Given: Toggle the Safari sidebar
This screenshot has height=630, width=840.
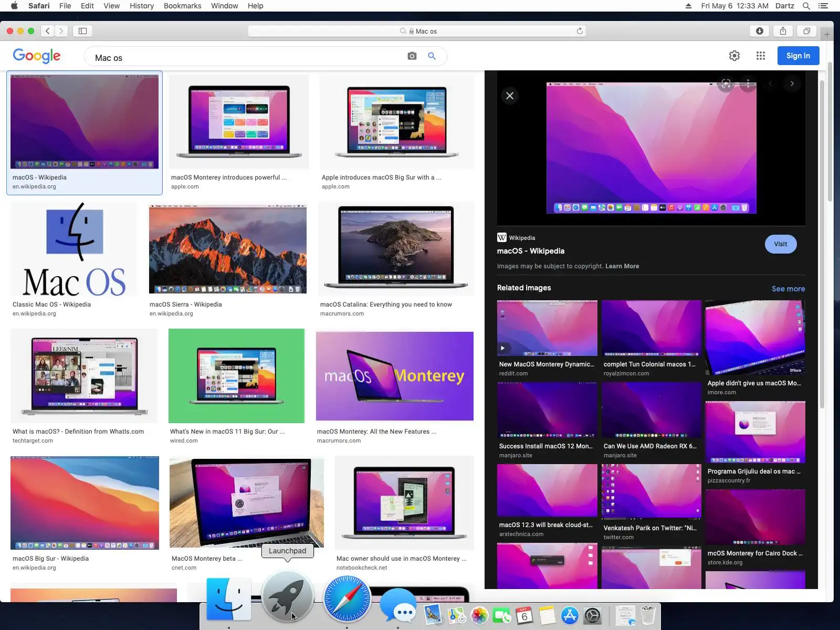Looking at the screenshot, I should pyautogui.click(x=83, y=31).
